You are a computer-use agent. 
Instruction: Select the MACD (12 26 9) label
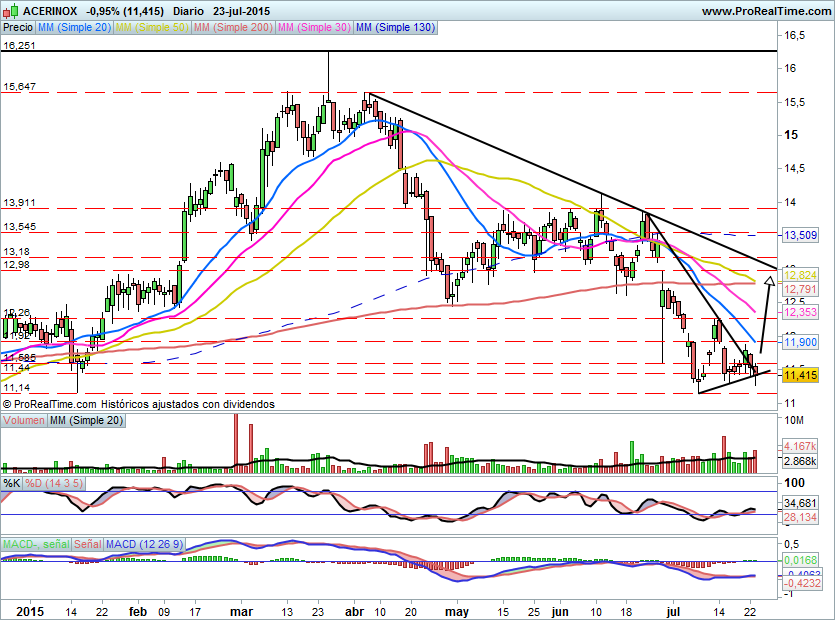point(144,544)
